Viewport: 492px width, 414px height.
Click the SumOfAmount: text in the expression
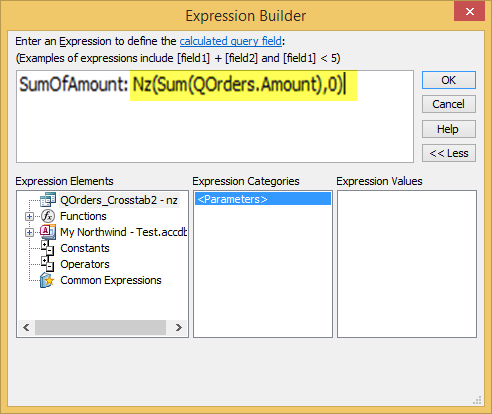[x=74, y=84]
